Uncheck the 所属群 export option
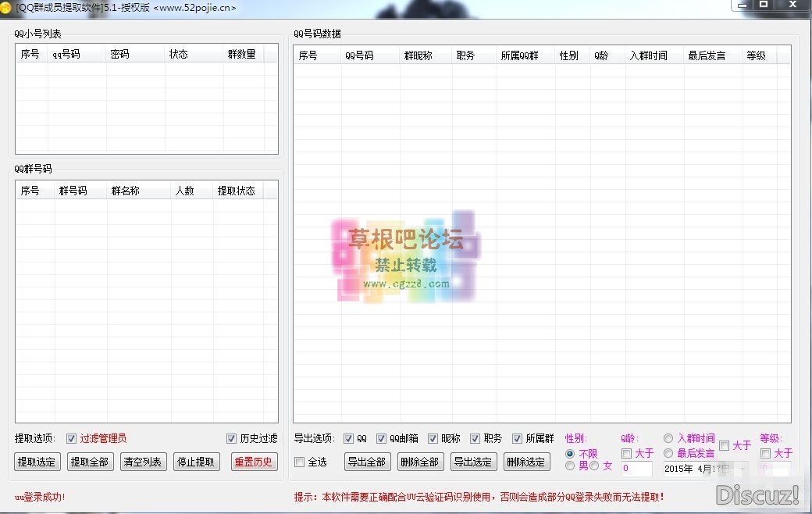 point(517,438)
